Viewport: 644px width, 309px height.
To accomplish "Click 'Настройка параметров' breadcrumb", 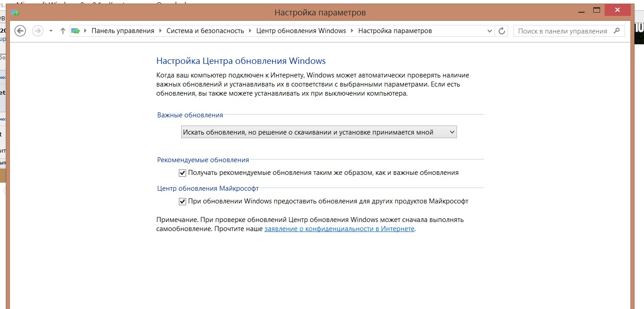I will [395, 31].
